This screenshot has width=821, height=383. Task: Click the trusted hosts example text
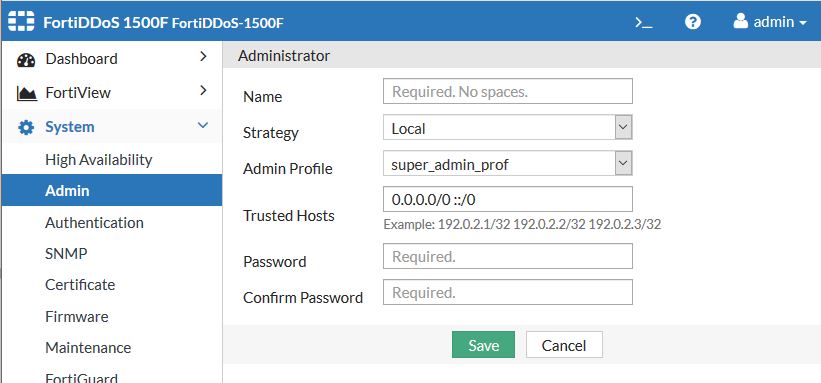coord(522,225)
